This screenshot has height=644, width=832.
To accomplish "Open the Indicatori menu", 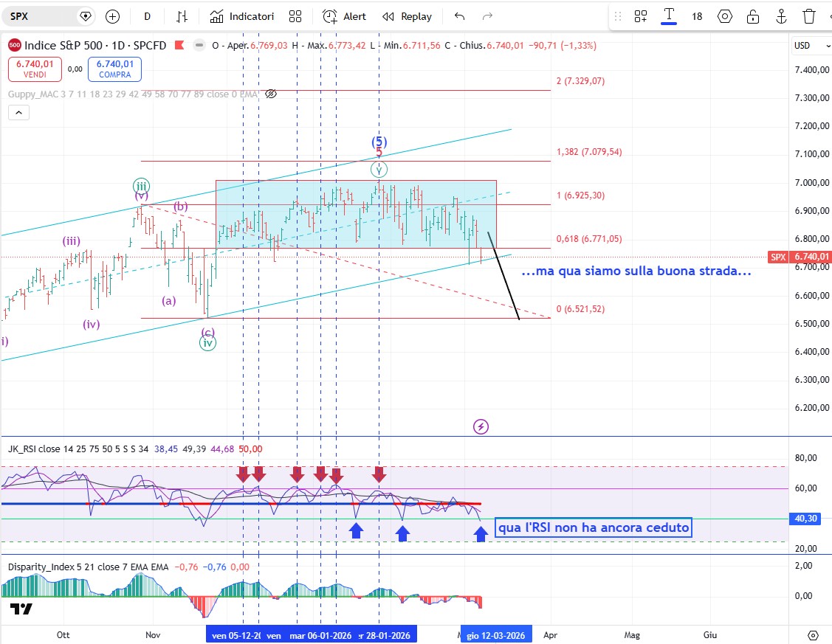I will (x=241, y=16).
